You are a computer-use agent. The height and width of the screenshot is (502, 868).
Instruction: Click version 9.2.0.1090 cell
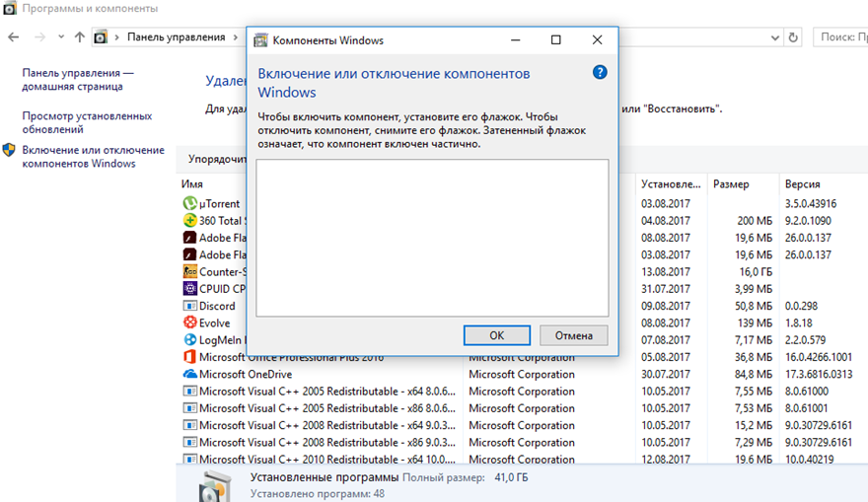tap(808, 221)
